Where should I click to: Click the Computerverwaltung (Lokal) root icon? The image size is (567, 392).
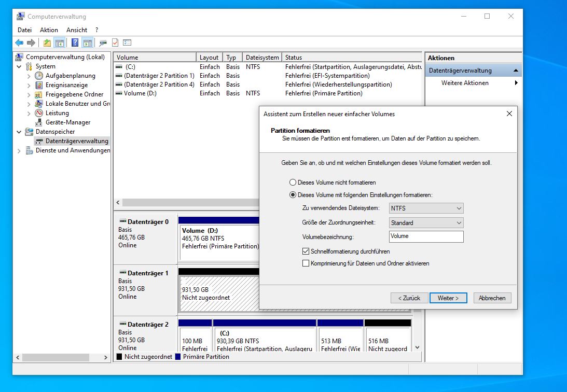tap(19, 57)
